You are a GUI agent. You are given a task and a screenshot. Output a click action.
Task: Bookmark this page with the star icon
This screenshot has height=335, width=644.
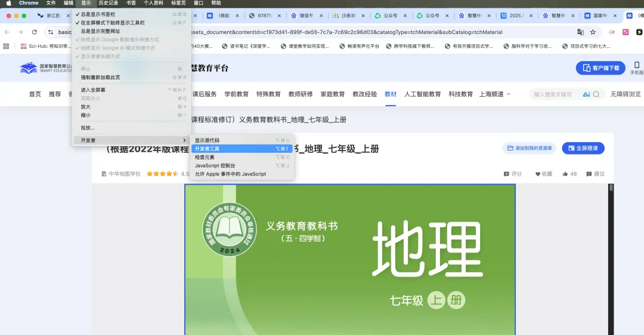593,32
